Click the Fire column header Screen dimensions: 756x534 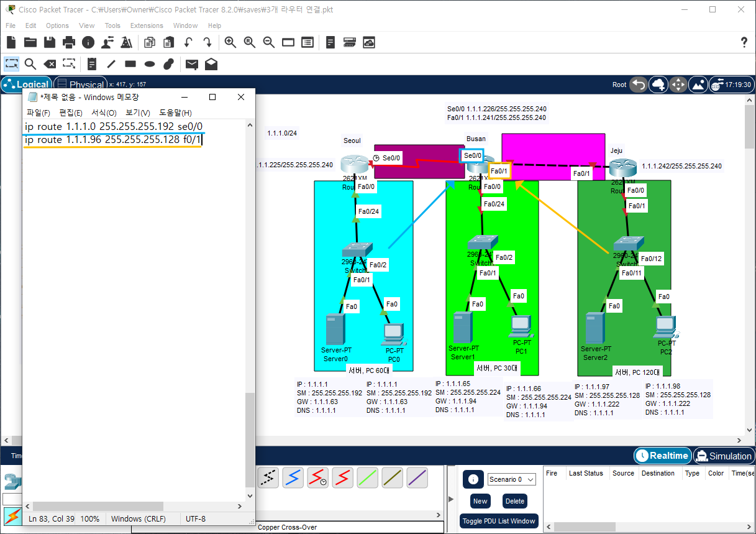(x=552, y=473)
